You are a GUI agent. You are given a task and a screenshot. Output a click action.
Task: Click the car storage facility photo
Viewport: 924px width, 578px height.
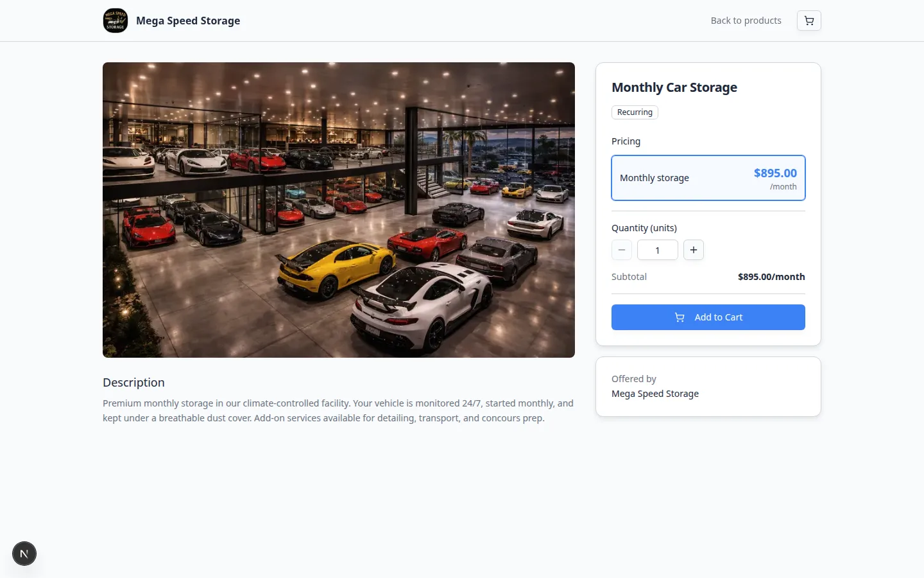point(339,210)
